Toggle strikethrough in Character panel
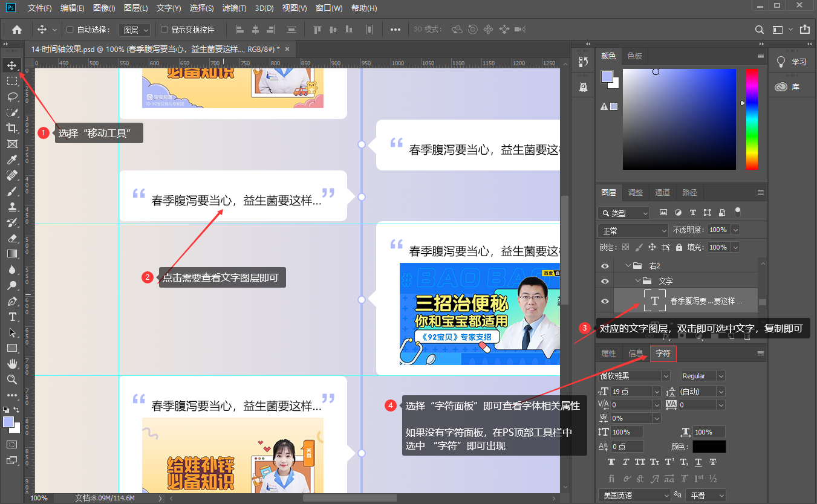Image resolution: width=817 pixels, height=504 pixels. click(x=713, y=462)
